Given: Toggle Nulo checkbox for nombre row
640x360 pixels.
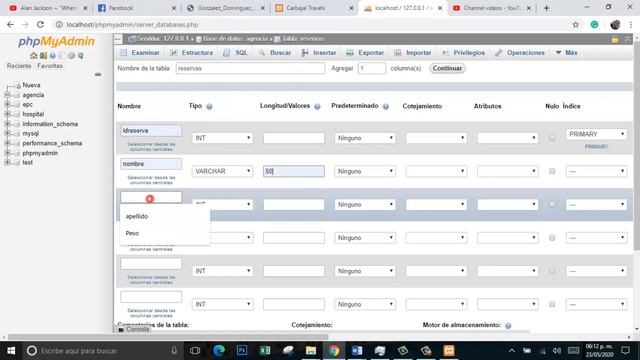Looking at the screenshot, I should [x=552, y=171].
